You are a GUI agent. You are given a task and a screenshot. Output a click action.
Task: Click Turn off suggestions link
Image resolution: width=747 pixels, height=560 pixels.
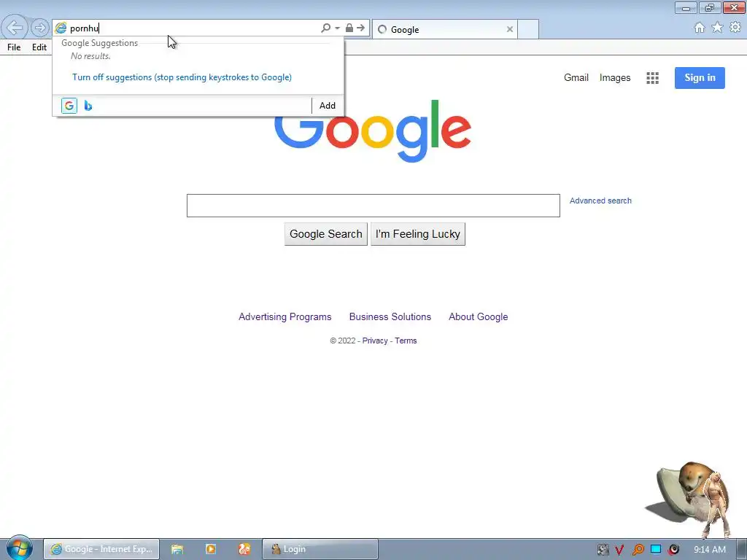(182, 77)
